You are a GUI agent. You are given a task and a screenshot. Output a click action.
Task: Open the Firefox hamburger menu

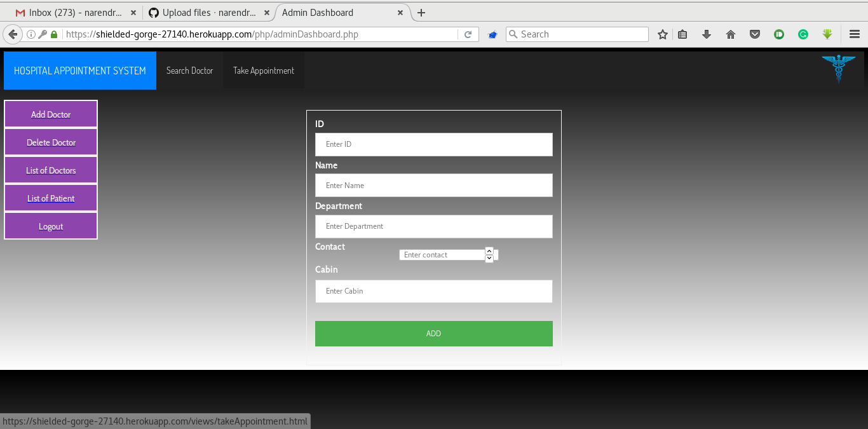pyautogui.click(x=854, y=34)
